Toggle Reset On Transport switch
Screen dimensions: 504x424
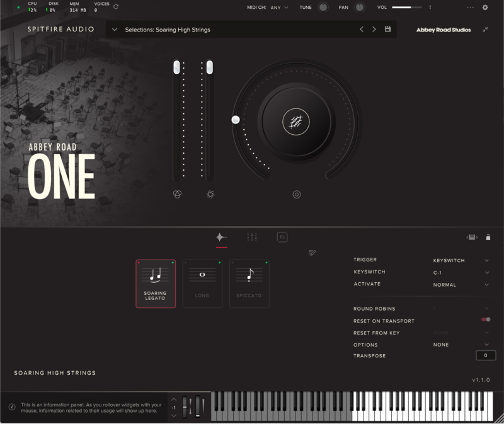click(486, 319)
